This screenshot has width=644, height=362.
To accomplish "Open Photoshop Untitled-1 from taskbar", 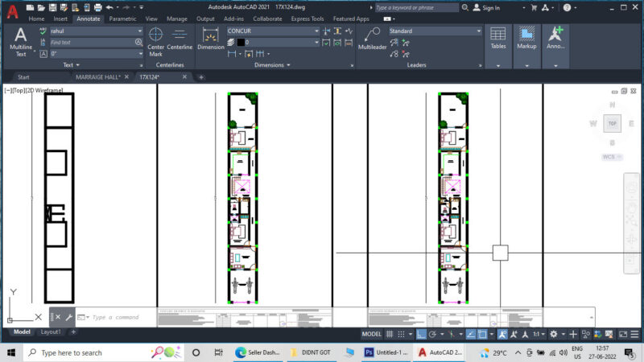I will tap(387, 352).
